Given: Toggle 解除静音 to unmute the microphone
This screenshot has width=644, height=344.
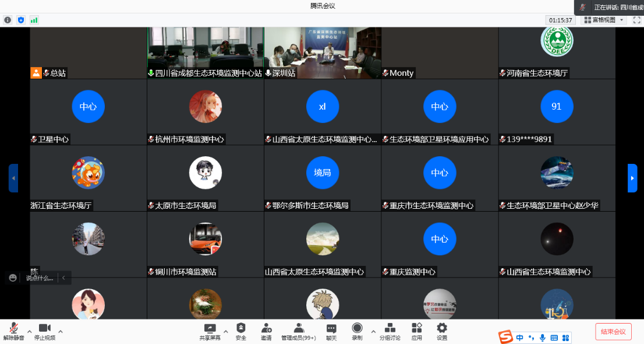Looking at the screenshot, I should tap(13, 332).
